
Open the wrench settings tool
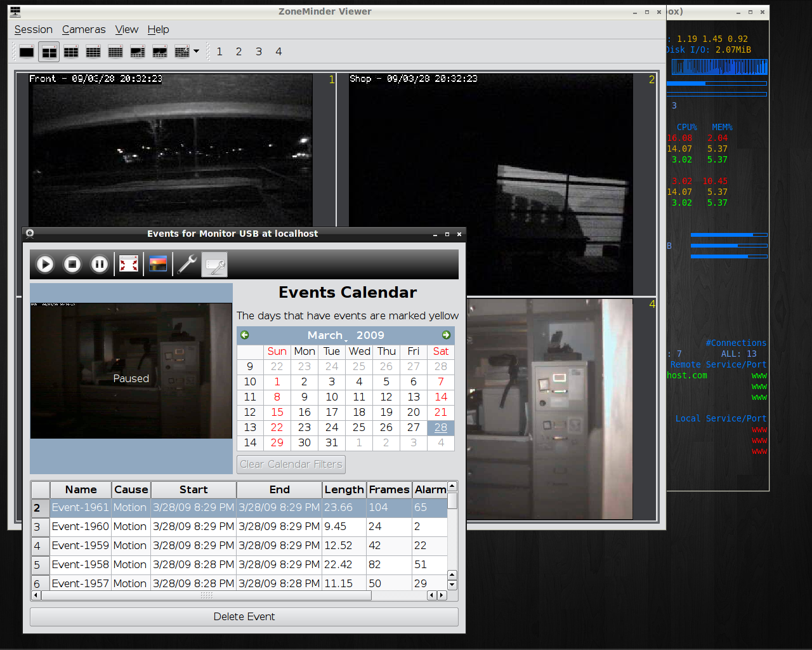(x=187, y=264)
